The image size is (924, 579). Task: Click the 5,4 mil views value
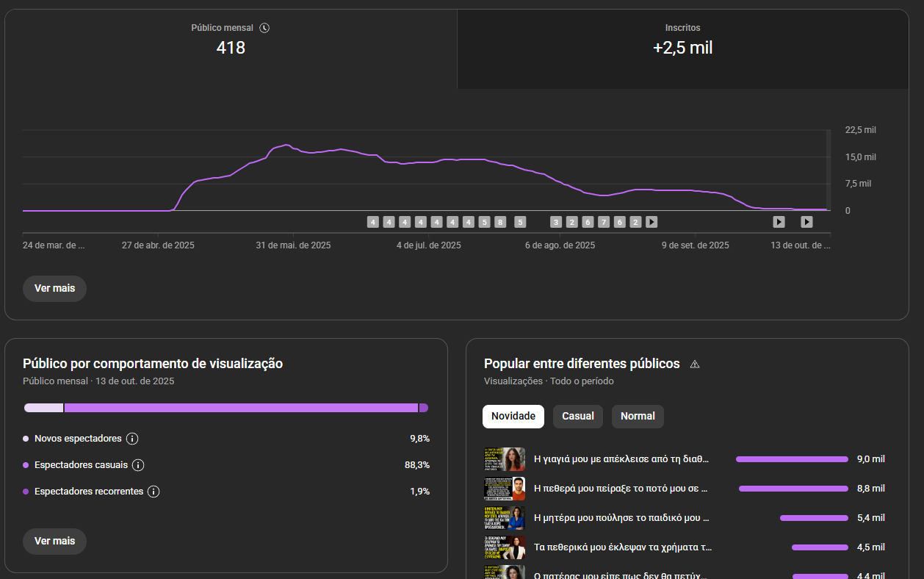(x=871, y=518)
